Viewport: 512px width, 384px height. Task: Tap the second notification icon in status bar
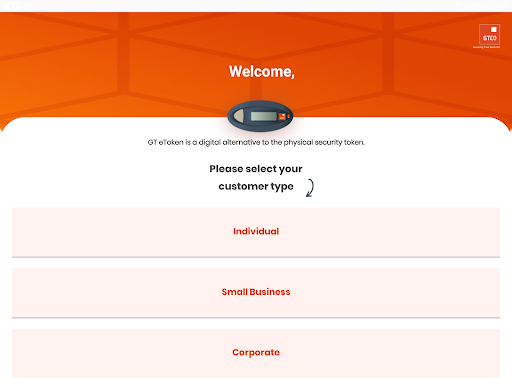click(16, 6)
